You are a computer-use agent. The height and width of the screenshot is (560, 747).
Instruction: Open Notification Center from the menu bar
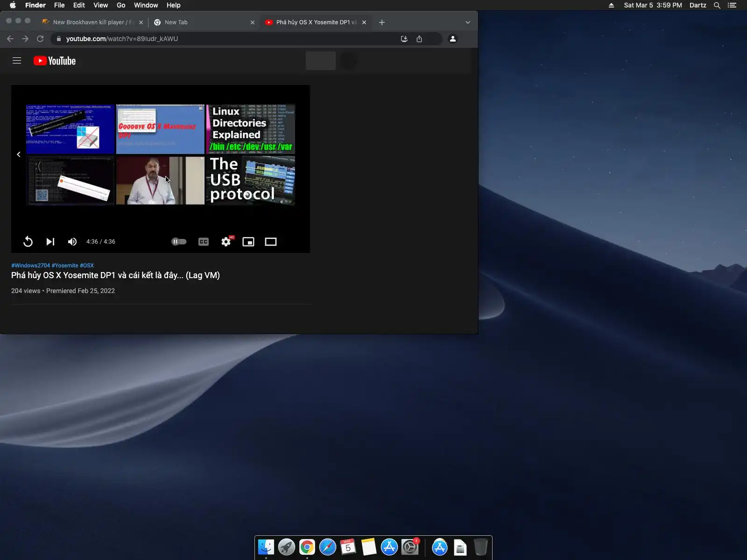point(732,5)
